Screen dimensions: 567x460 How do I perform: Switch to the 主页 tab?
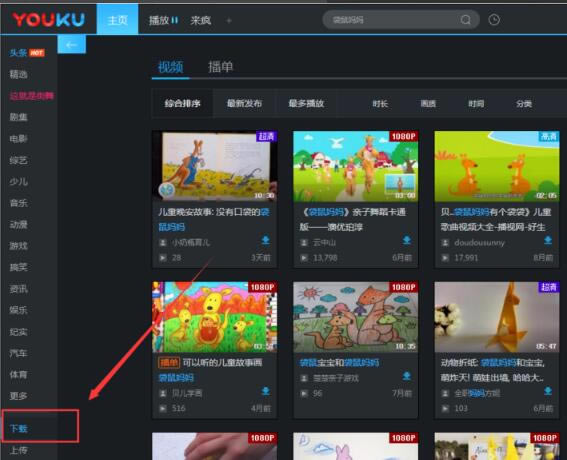pos(118,19)
